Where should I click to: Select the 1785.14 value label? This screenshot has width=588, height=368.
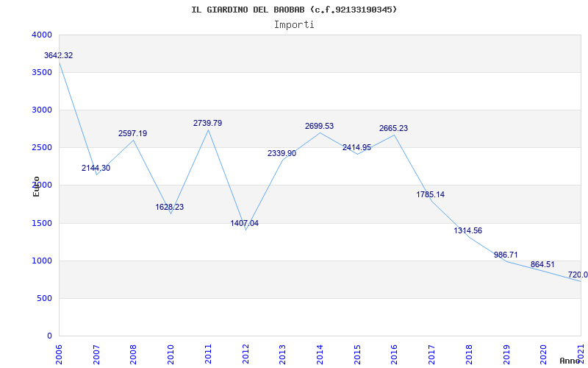431,194
